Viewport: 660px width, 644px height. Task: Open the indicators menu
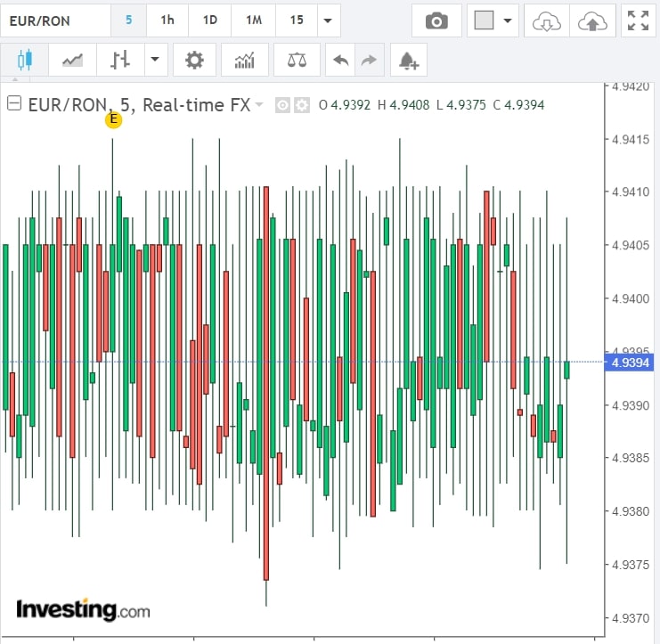[244, 61]
